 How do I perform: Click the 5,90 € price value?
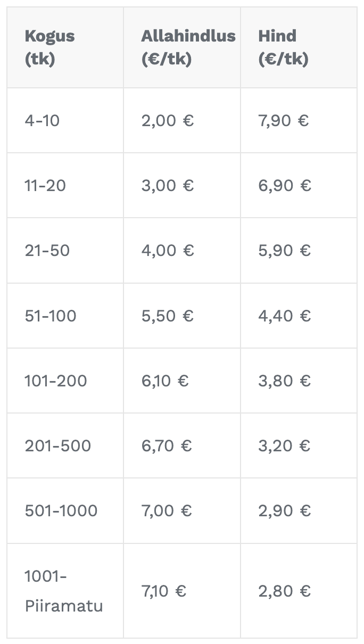(285, 251)
